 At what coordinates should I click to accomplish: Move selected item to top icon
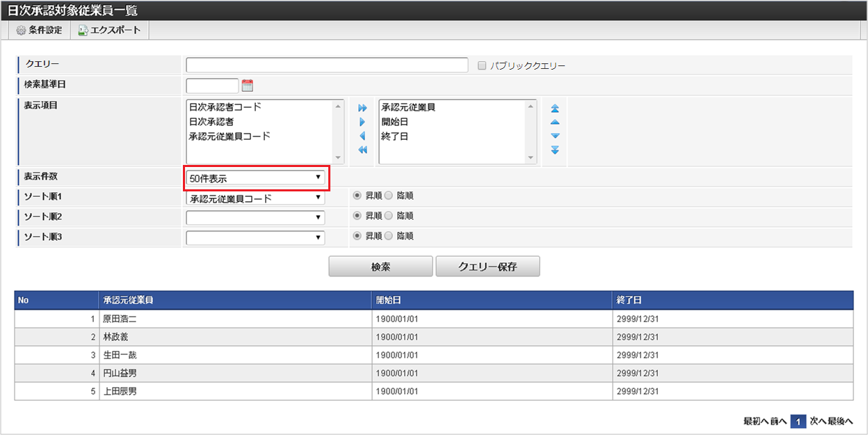pos(554,109)
